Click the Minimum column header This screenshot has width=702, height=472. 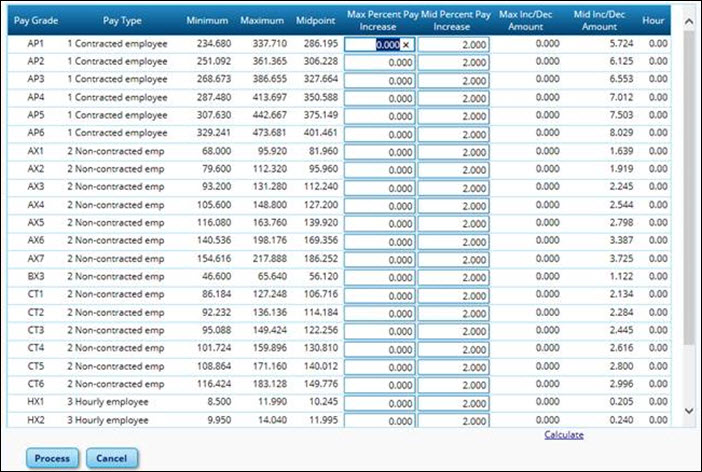click(207, 21)
